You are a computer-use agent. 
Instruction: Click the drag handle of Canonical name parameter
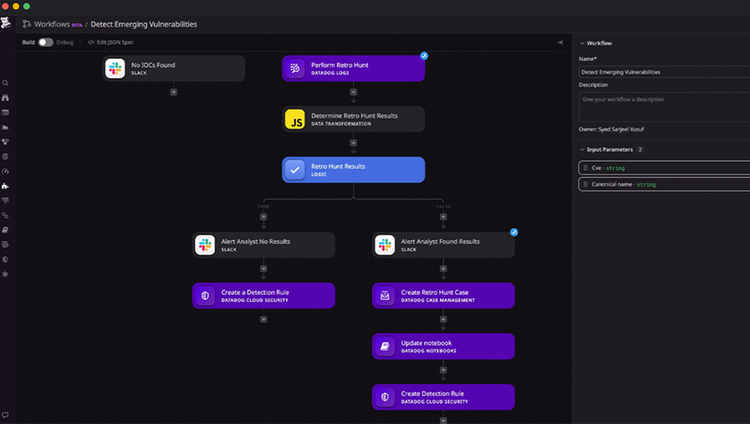[x=585, y=184]
